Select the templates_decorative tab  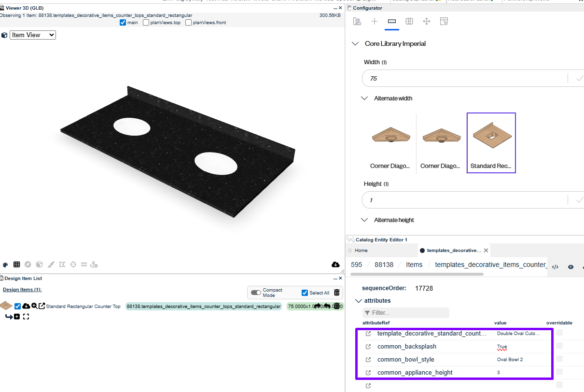pos(454,251)
